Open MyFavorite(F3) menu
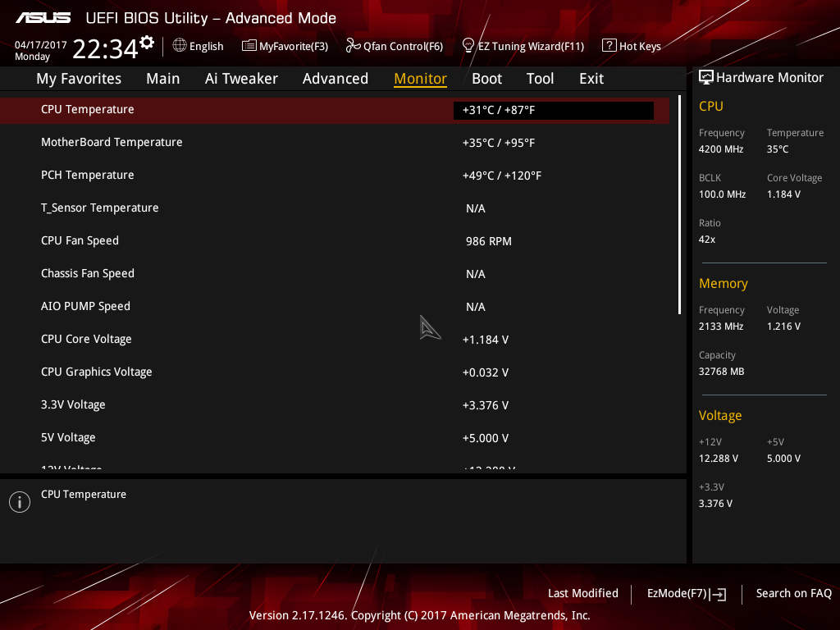840x630 pixels. pyautogui.click(x=294, y=46)
